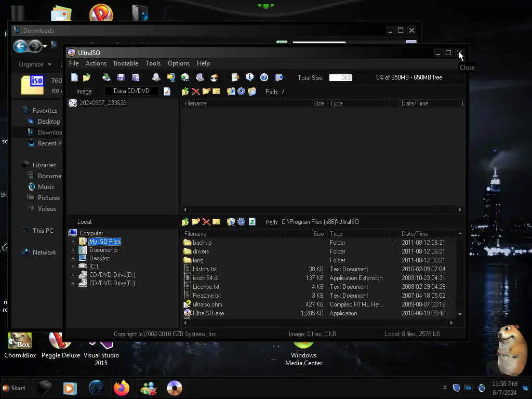Viewport: 532px width, 399px height.
Task: Click the Back arrow button in Downloads window
Action: 20,46
